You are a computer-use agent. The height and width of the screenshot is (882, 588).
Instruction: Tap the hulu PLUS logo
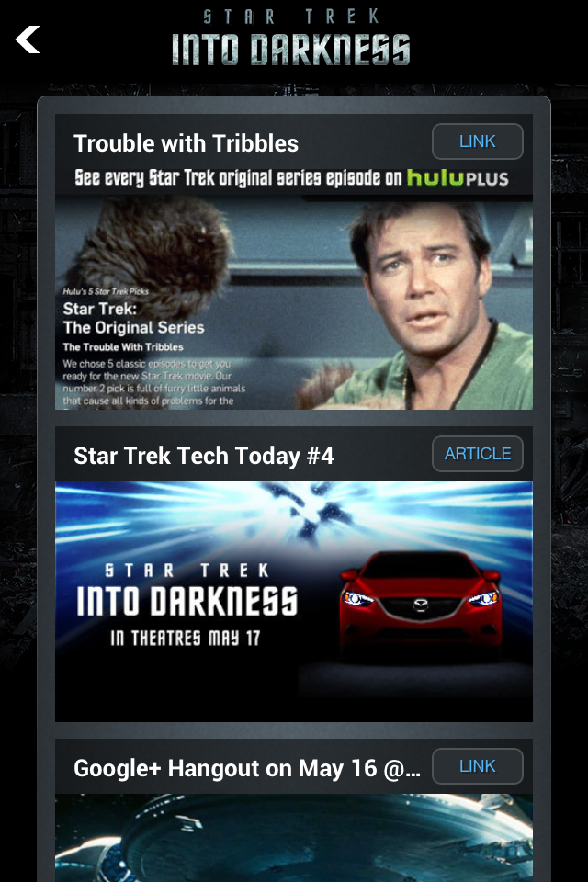pos(458,177)
